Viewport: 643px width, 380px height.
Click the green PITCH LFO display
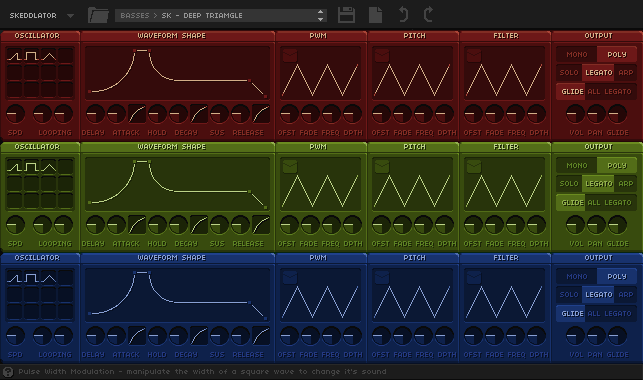[412, 184]
